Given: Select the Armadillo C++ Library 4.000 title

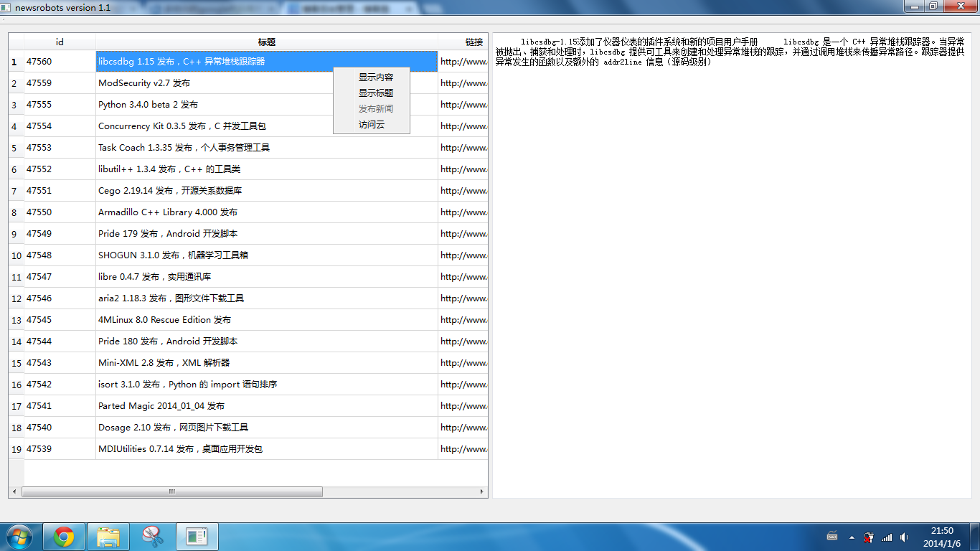Looking at the screenshot, I should (267, 212).
